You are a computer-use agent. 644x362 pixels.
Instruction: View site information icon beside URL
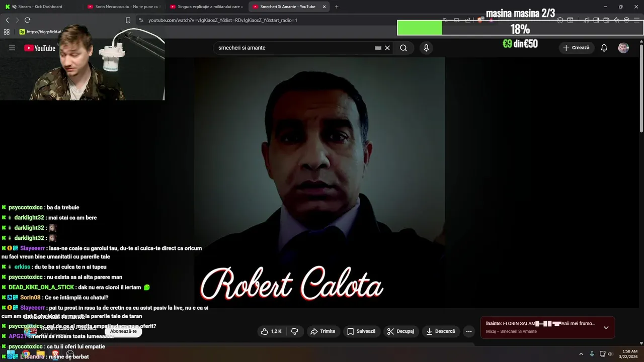[141, 20]
